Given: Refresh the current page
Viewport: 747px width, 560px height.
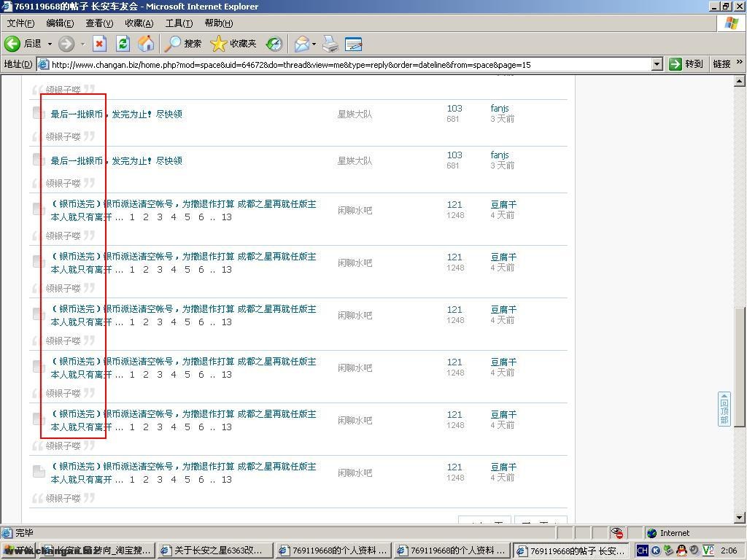Looking at the screenshot, I should tap(123, 44).
